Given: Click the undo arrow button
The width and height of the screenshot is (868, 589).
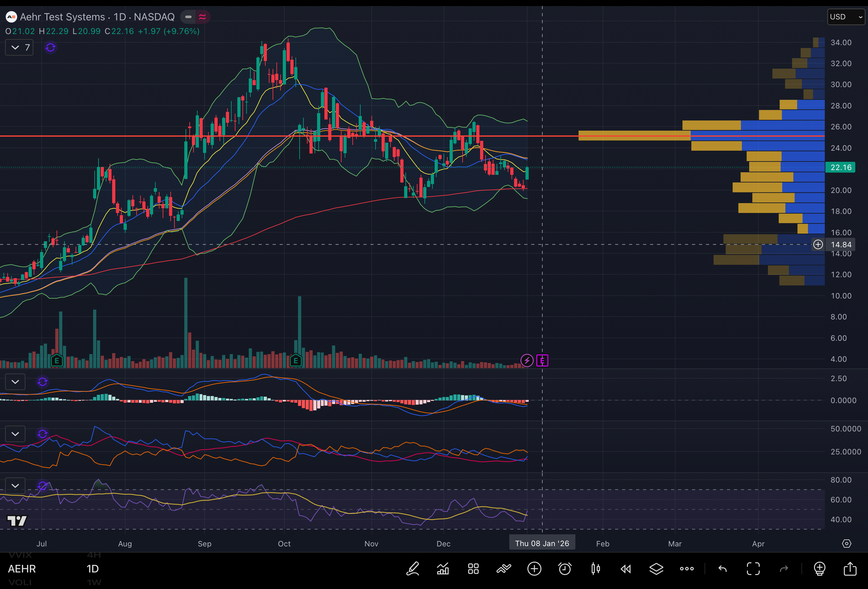Looking at the screenshot, I should pos(722,568).
